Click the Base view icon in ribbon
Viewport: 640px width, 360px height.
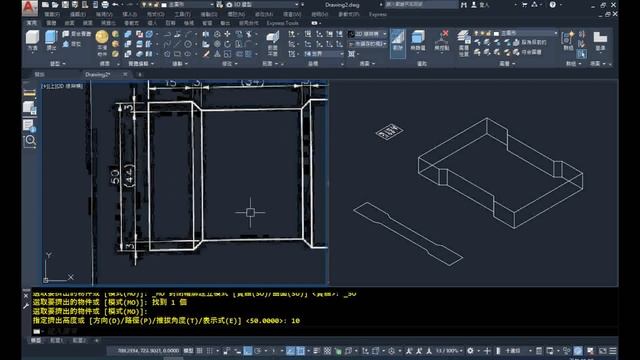pos(600,41)
